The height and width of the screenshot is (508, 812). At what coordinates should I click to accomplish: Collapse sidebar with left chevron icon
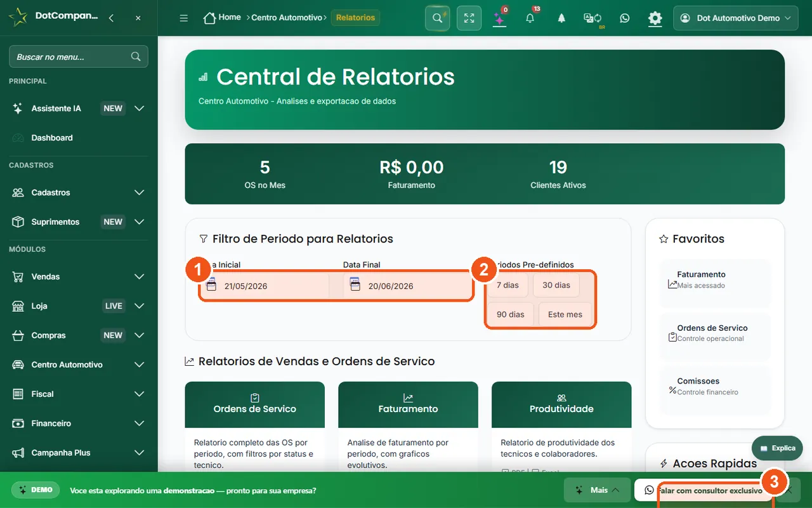(x=112, y=18)
